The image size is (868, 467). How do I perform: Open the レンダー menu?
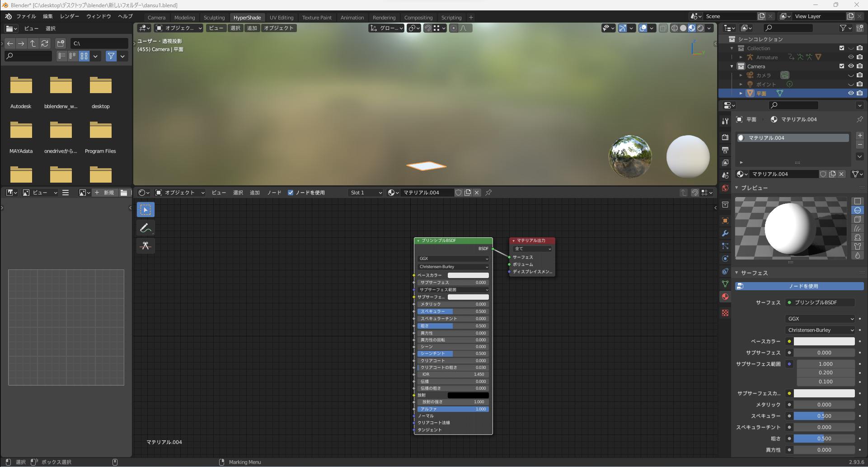[x=69, y=16]
